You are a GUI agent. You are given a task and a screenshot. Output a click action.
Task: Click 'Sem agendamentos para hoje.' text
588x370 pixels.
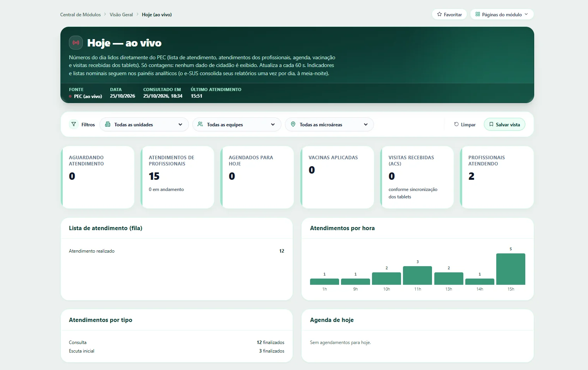click(x=340, y=342)
